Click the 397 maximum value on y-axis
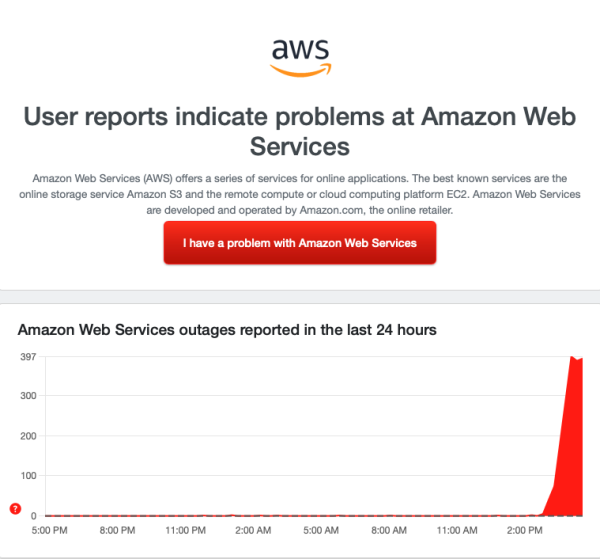Image resolution: width=600 pixels, height=559 pixels. pos(28,357)
